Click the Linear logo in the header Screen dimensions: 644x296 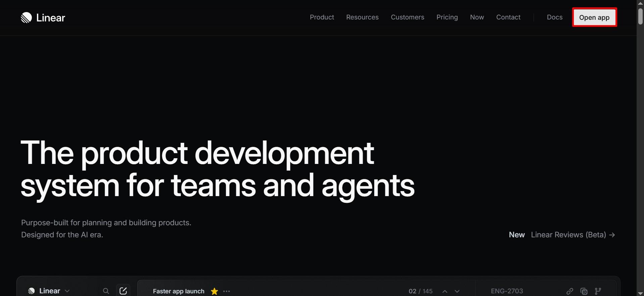(x=43, y=18)
